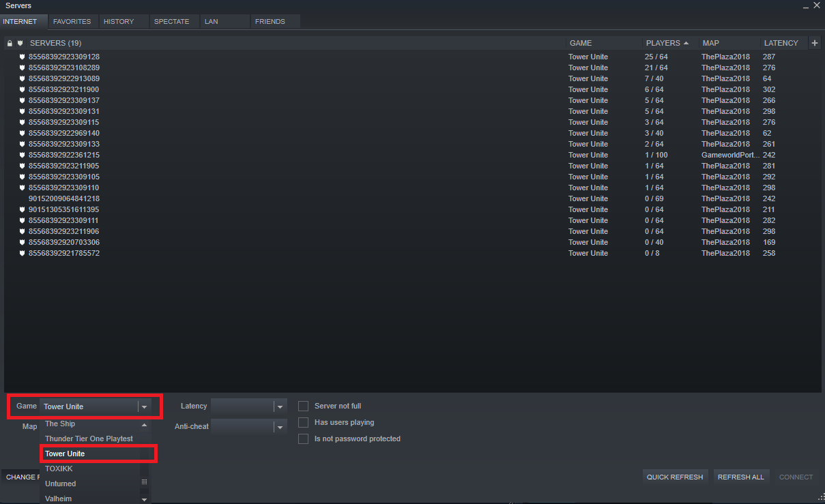Click shield icon of server 85568392922361215
The width and height of the screenshot is (825, 504).
pyautogui.click(x=22, y=155)
